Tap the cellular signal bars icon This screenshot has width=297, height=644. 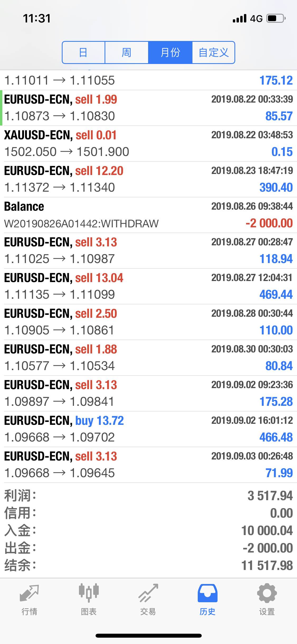pos(240,19)
